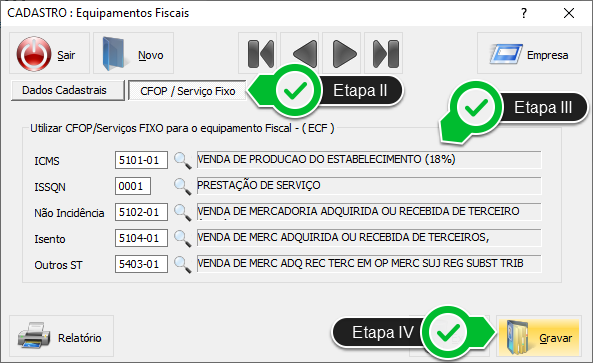Navigate to the previous record
The height and width of the screenshot is (363, 593).
tap(301, 53)
